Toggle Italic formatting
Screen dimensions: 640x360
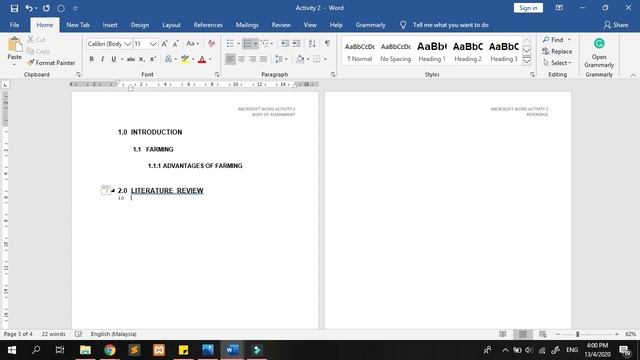point(102,59)
